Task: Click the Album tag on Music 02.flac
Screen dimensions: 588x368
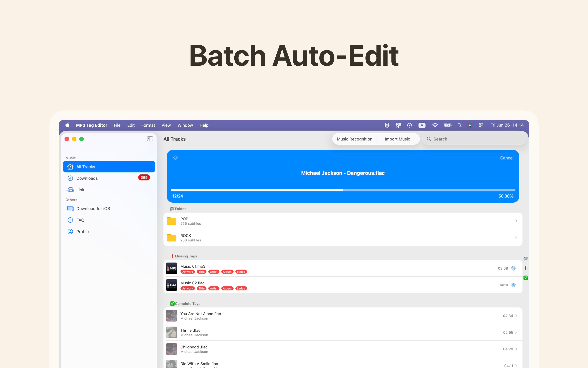Action: [227, 288]
